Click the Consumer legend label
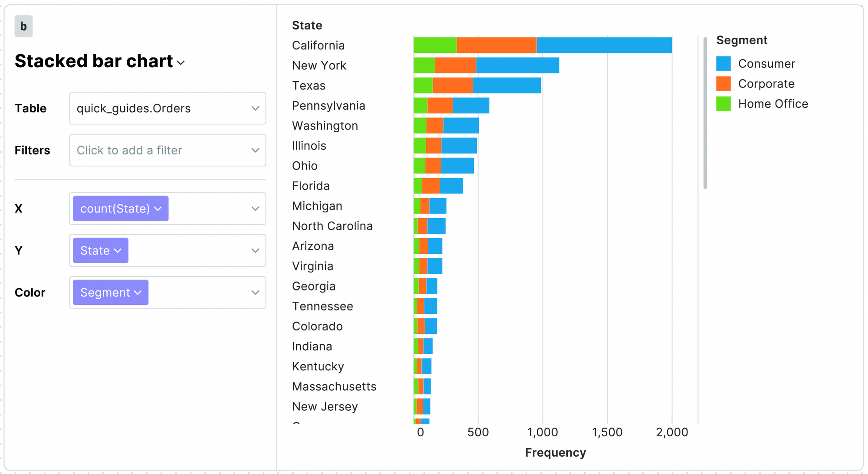 766,64
